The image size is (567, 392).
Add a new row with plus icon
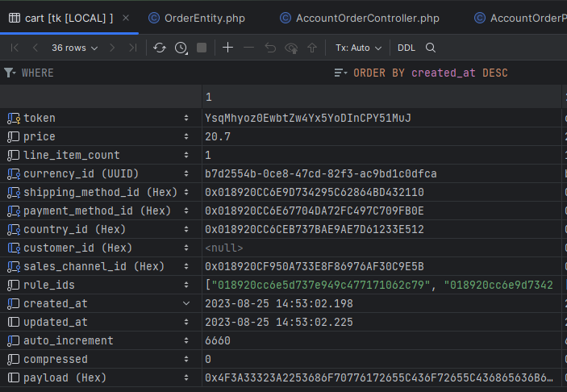click(x=227, y=48)
